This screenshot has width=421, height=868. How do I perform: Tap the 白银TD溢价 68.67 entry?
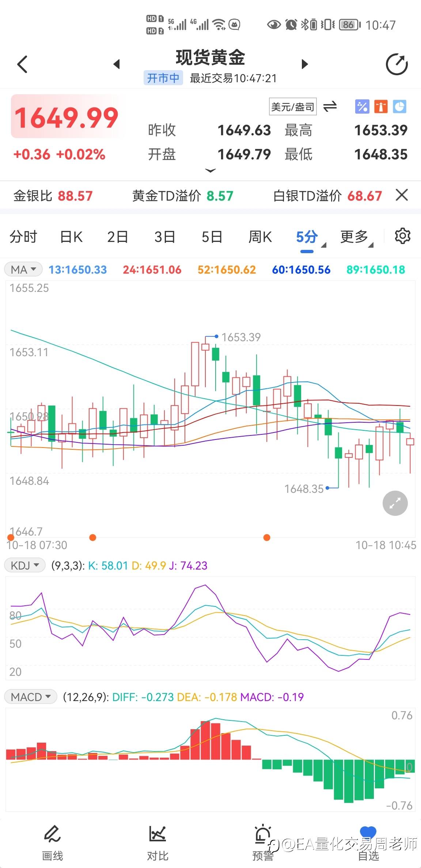point(327,196)
